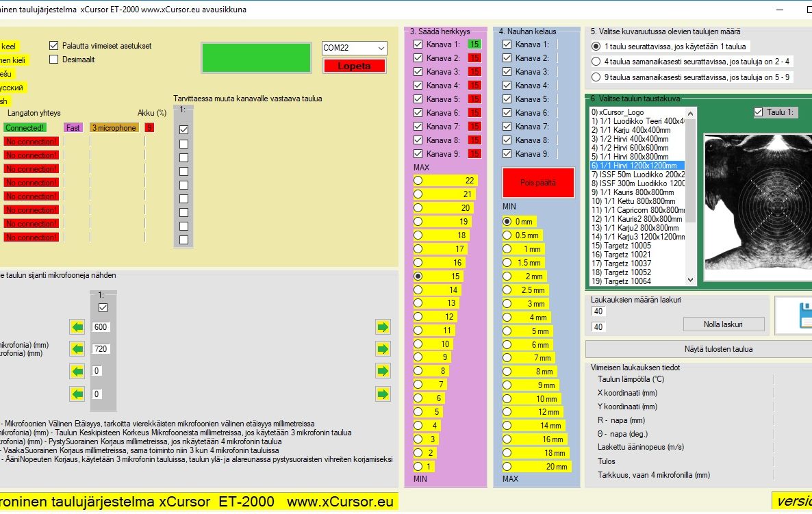Select the 9 taulua samanaikasesti option
Image resolution: width=812 pixels, height=514 pixels.
coord(596,77)
